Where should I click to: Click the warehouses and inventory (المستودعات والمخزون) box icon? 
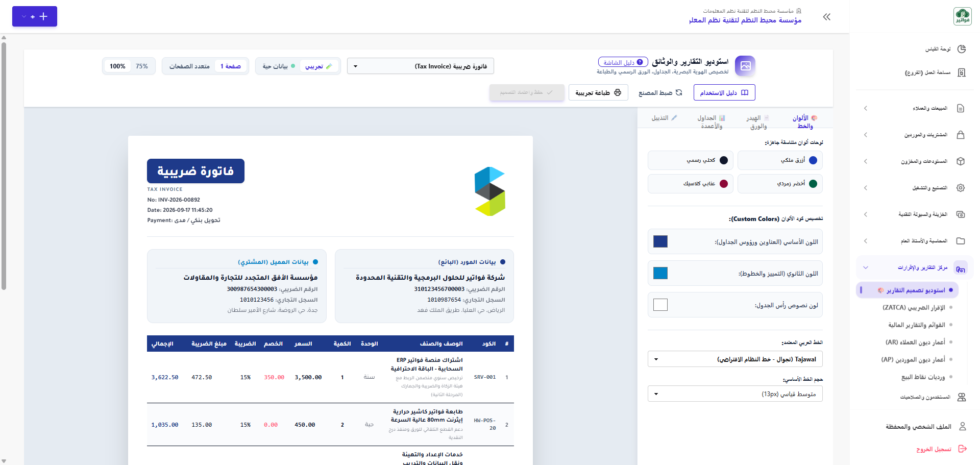961,161
